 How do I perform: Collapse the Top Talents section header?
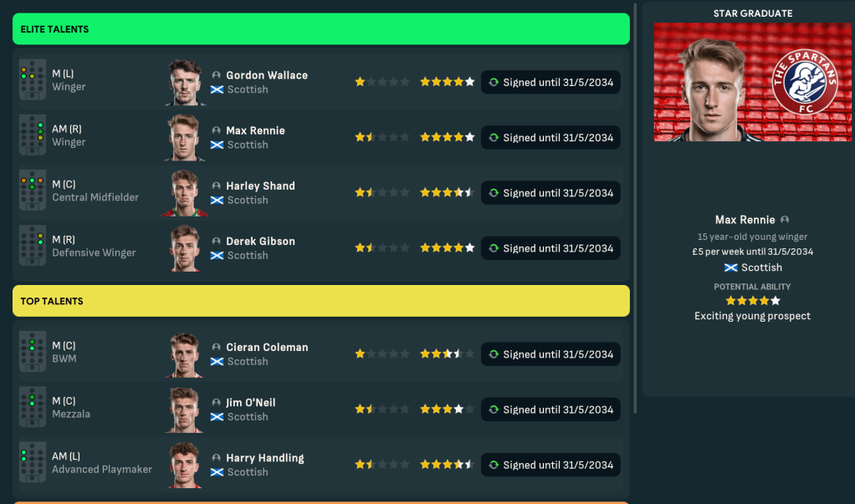(x=320, y=301)
